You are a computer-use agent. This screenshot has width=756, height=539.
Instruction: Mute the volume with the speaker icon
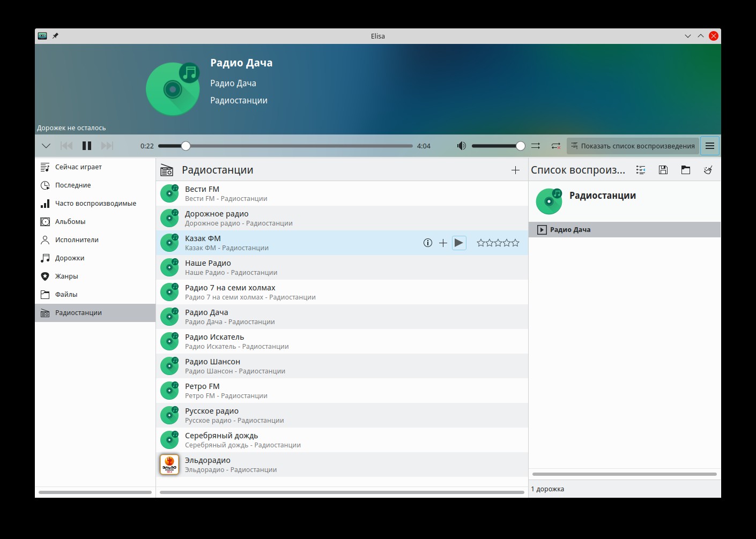(461, 146)
